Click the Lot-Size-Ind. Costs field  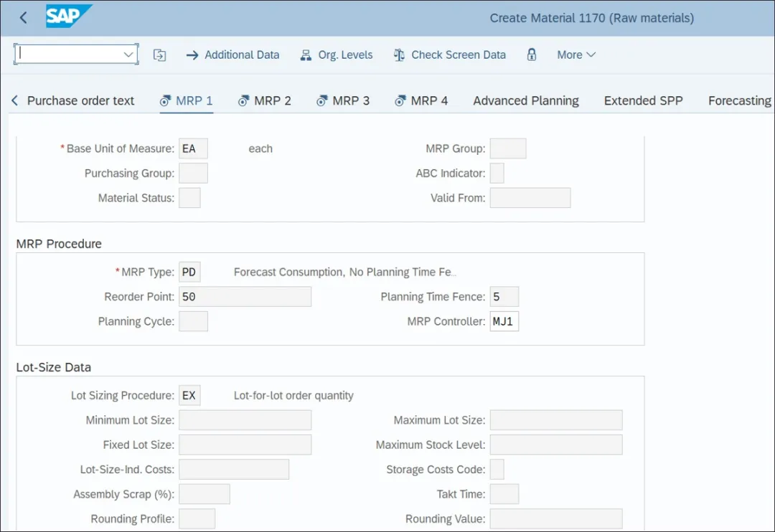[x=234, y=470]
